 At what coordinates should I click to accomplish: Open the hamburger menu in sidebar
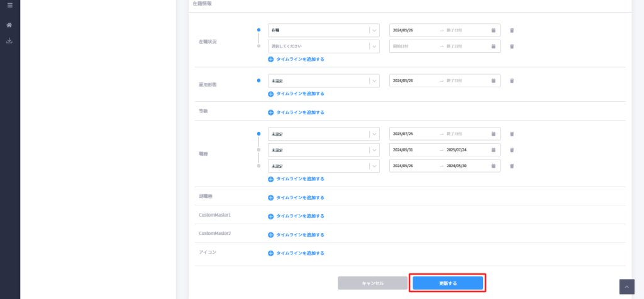10,5
